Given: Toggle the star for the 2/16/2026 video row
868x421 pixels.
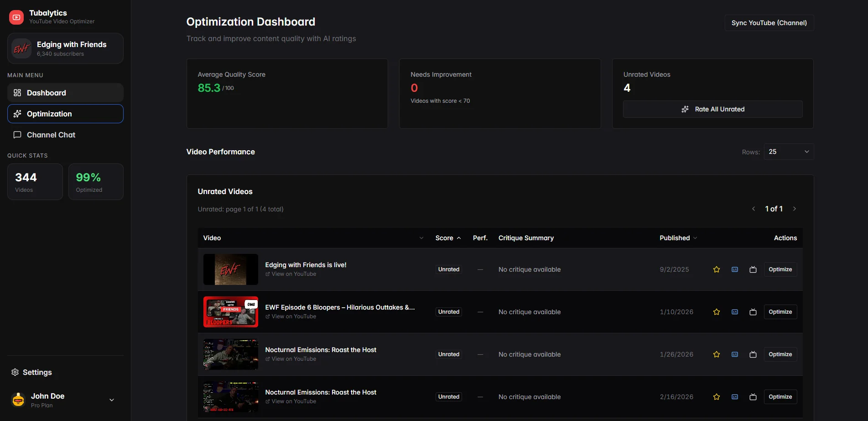Looking at the screenshot, I should click(716, 397).
